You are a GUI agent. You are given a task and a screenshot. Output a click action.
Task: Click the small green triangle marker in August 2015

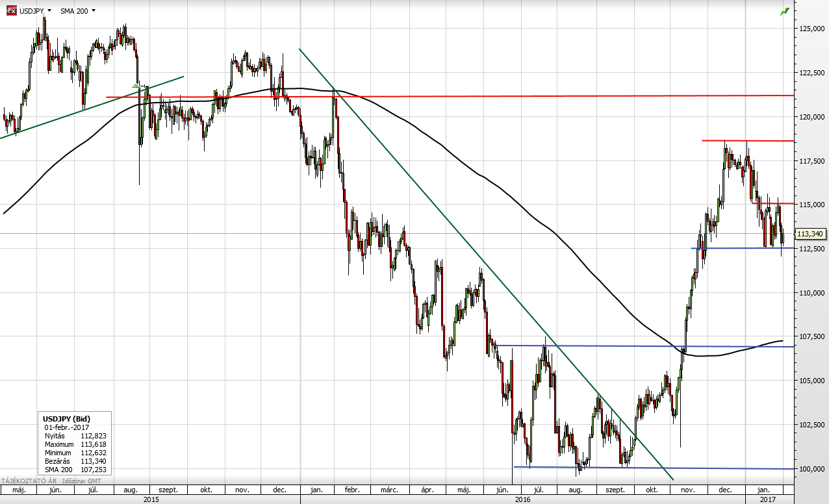135,85
